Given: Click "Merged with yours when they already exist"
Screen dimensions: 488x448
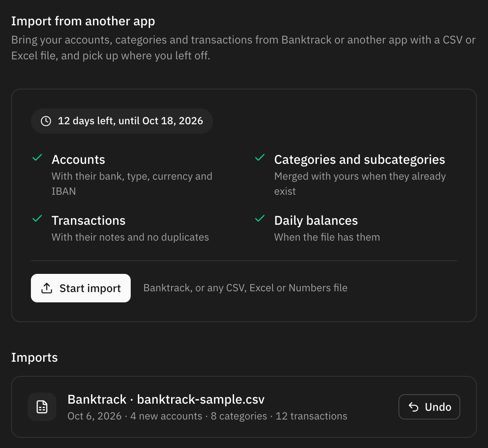Looking at the screenshot, I should point(360,184).
